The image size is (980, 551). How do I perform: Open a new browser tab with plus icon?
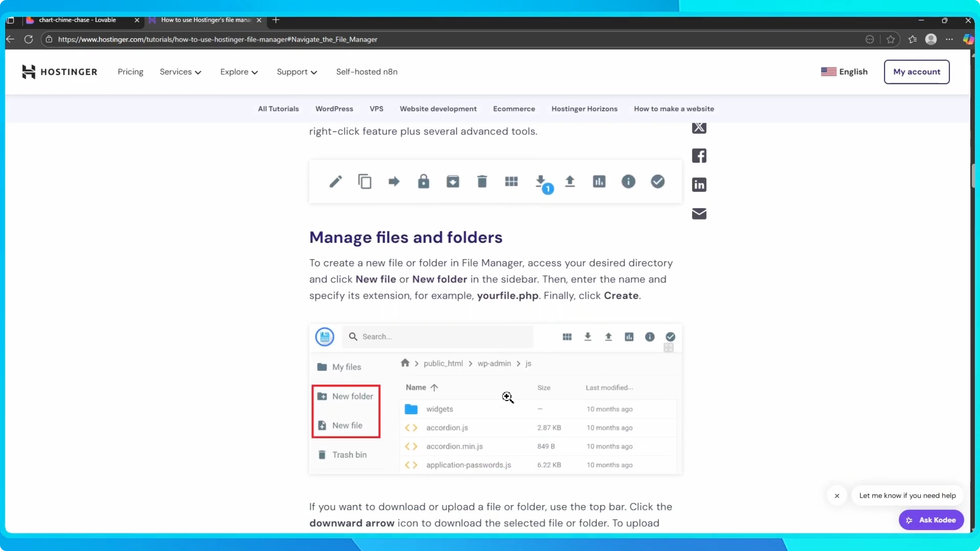point(276,20)
